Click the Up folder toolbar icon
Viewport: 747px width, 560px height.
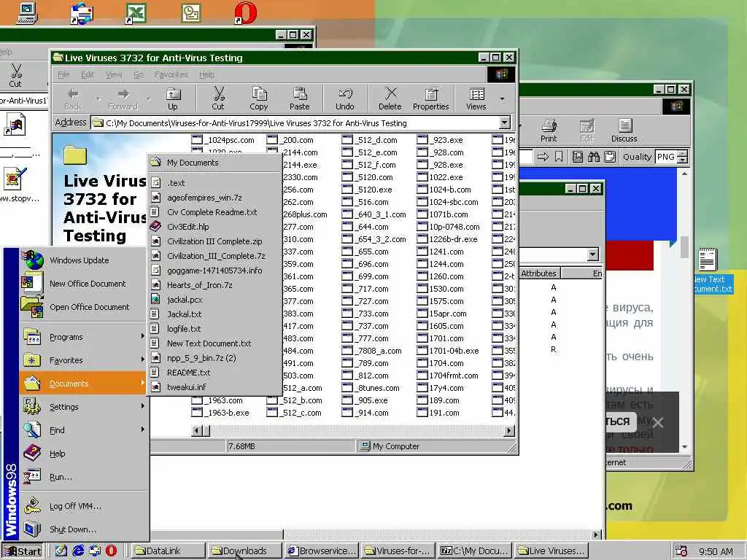click(x=173, y=99)
